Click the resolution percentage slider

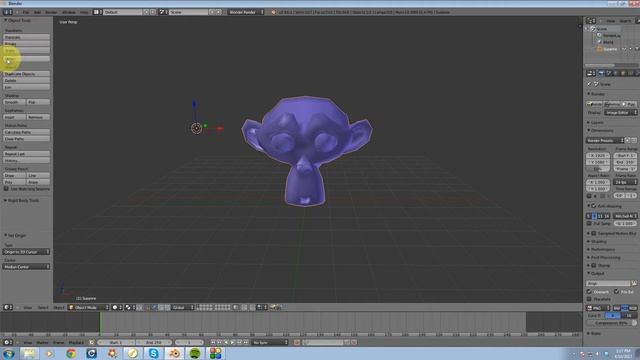click(598, 169)
